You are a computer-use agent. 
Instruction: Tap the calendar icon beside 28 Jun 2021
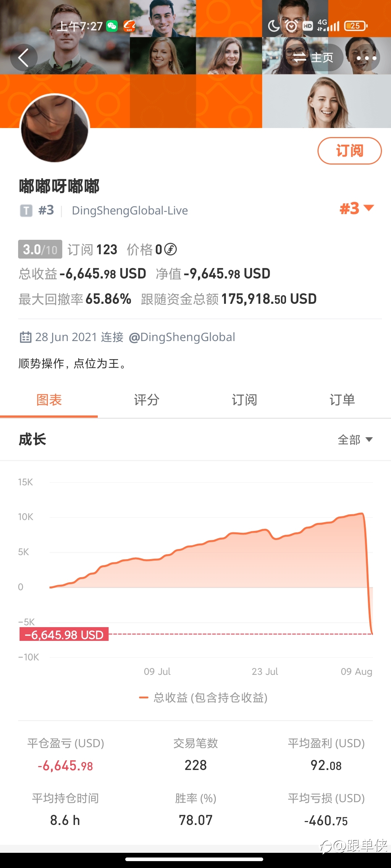(x=25, y=337)
